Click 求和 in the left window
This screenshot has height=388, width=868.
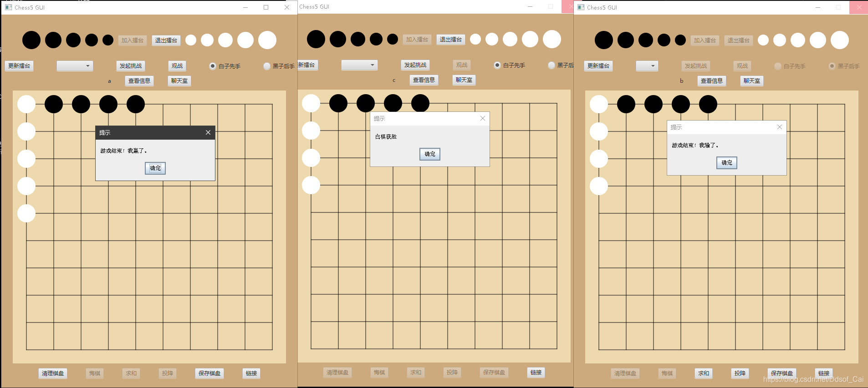131,373
